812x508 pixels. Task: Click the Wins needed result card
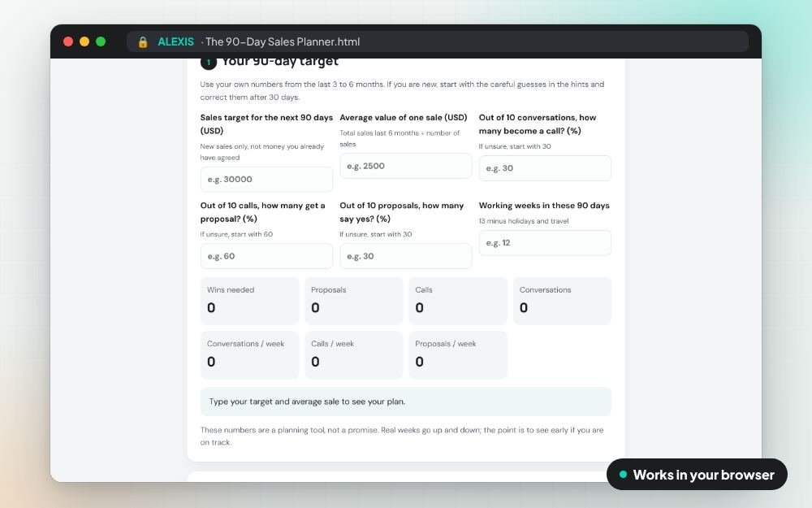pyautogui.click(x=249, y=302)
